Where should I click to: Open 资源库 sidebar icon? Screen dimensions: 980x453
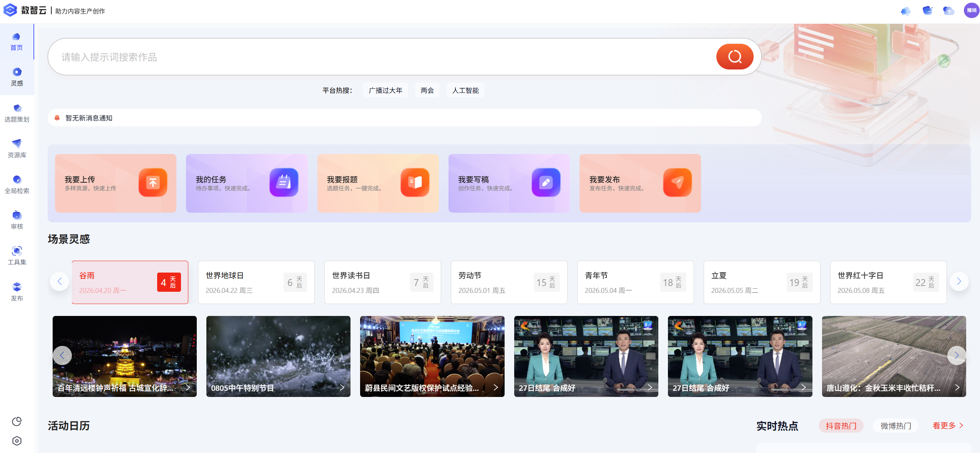[17, 149]
